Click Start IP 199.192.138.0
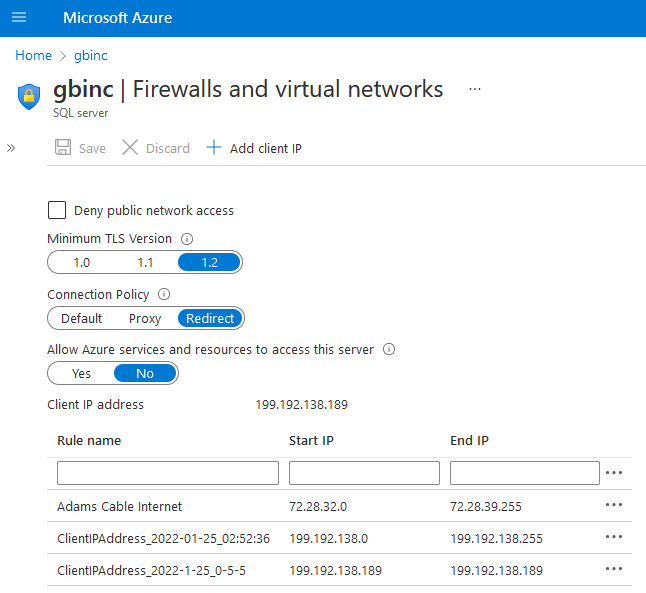 tap(329, 538)
